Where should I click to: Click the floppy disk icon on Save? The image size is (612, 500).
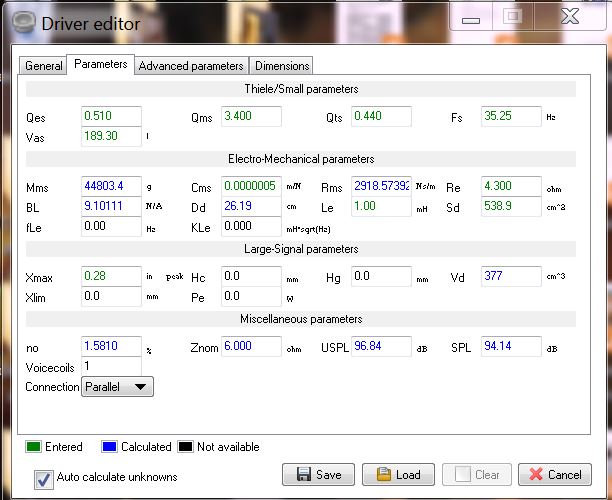click(x=303, y=475)
